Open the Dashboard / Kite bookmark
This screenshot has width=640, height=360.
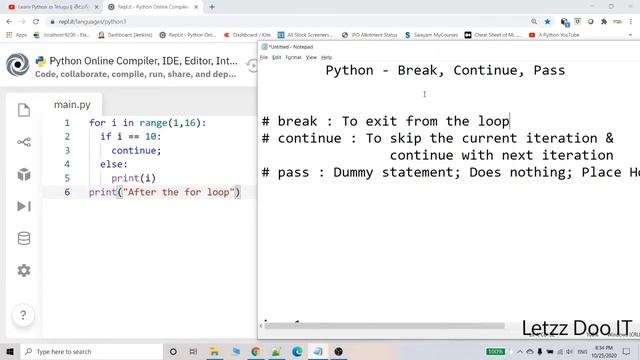pos(247,35)
